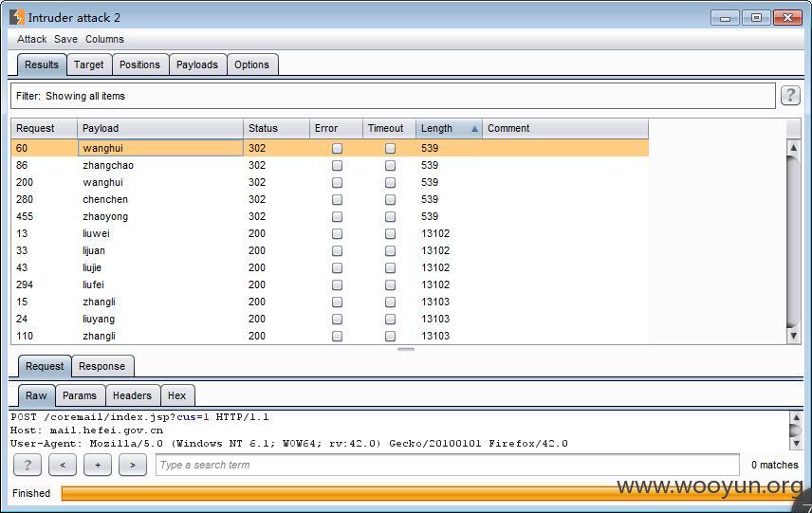Screen dimensions: 812x513
Task: Sort by Comment column header
Action: tap(565, 128)
